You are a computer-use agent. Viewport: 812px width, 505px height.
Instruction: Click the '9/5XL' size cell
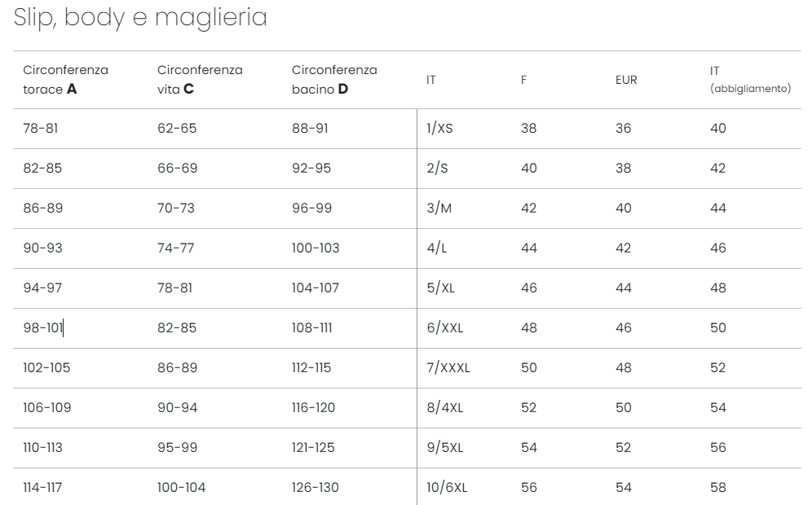[x=445, y=447]
